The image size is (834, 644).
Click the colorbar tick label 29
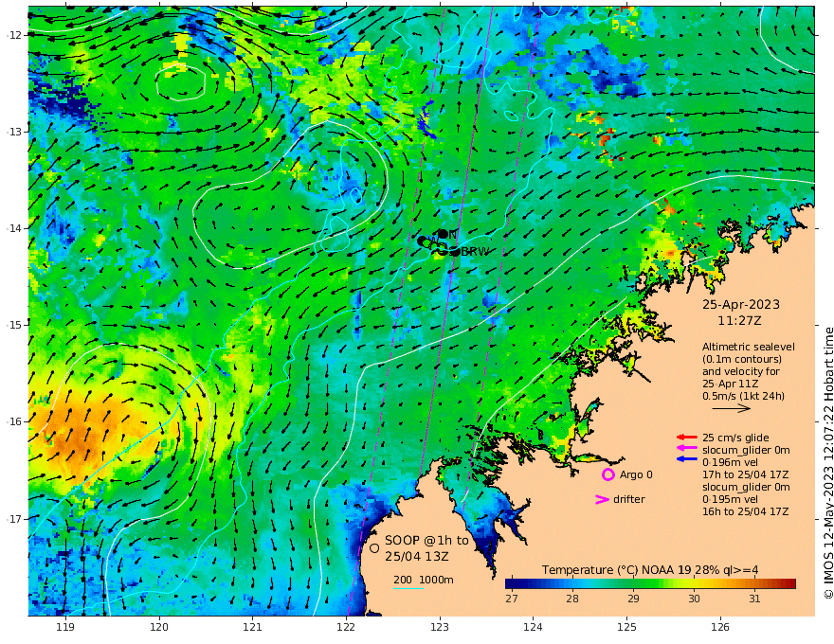click(x=633, y=599)
